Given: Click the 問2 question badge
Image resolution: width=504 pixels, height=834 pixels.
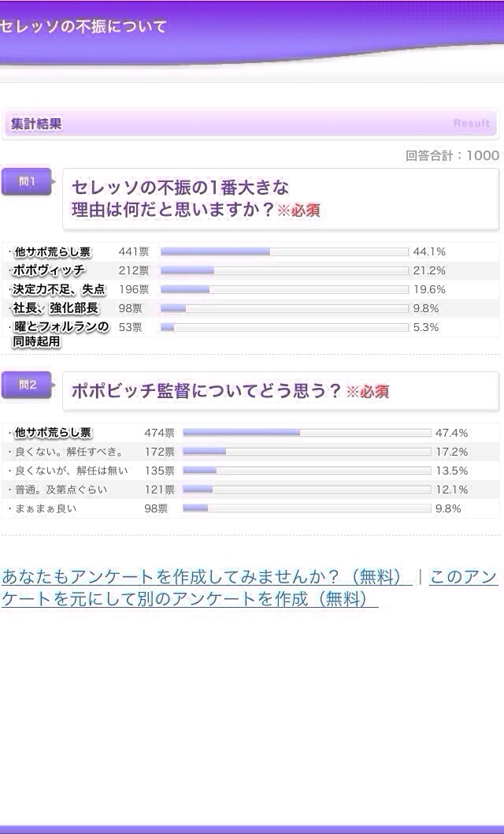Looking at the screenshot, I should coord(27,385).
